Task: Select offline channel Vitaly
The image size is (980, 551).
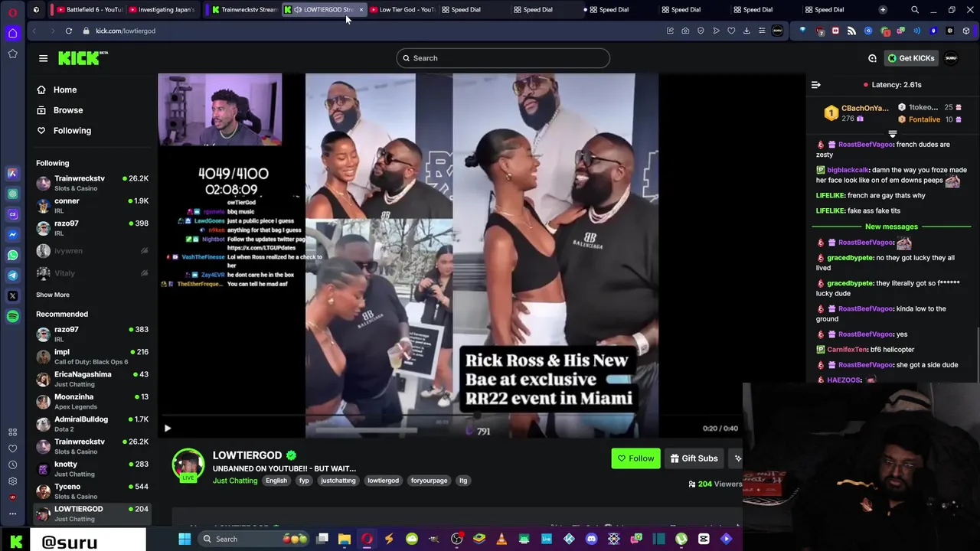Action: (92, 273)
